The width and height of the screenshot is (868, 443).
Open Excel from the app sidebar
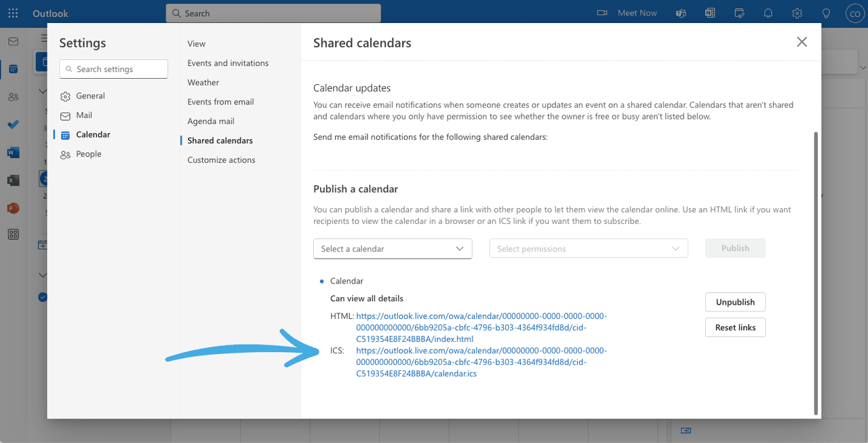(14, 180)
